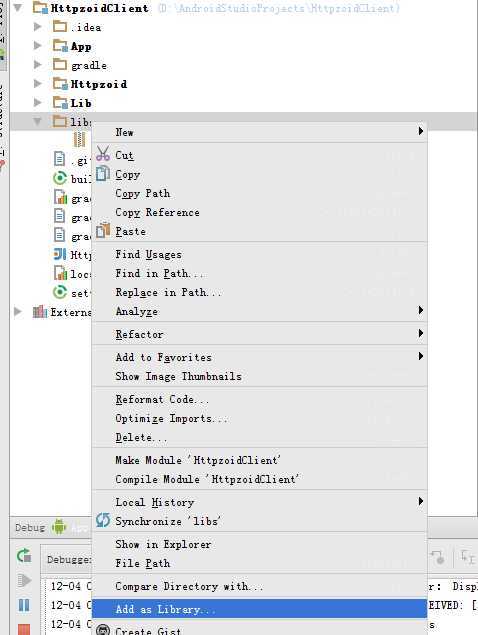Collapse the HttpzoidClient project root

[x=18, y=7]
